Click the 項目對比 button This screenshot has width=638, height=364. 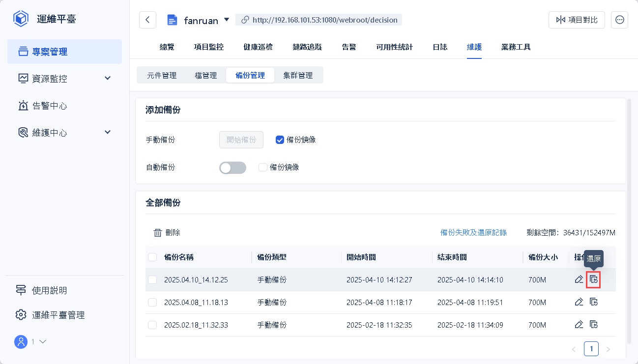[x=577, y=20]
